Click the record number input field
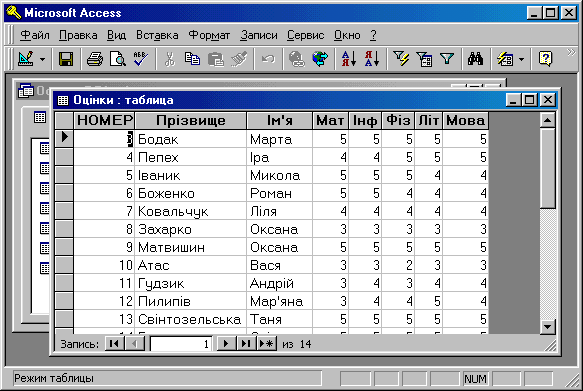583x391 pixels. (181, 344)
